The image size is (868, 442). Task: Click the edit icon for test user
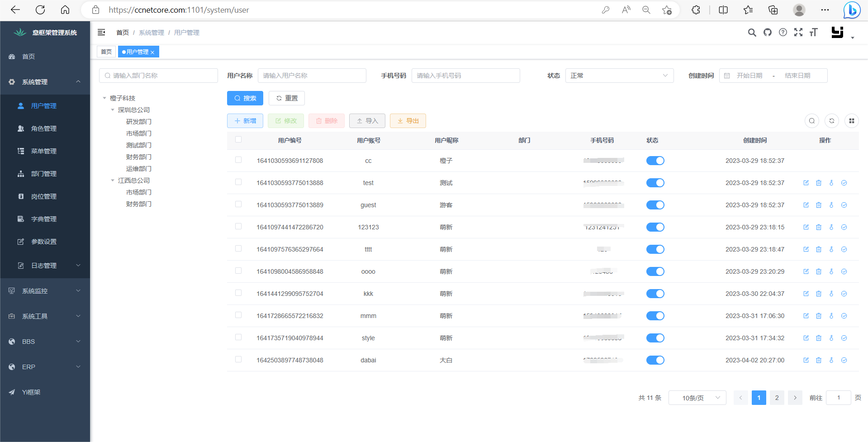tap(806, 183)
